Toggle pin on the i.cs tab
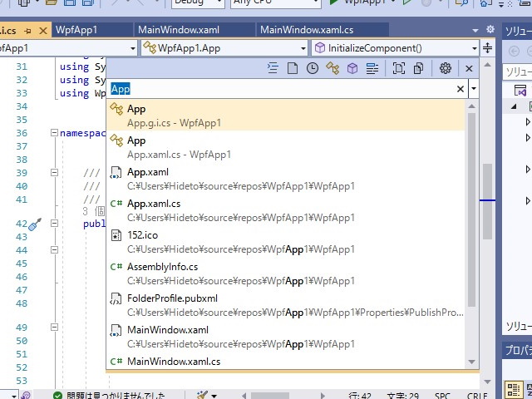This screenshot has height=399, width=532. coord(28,31)
